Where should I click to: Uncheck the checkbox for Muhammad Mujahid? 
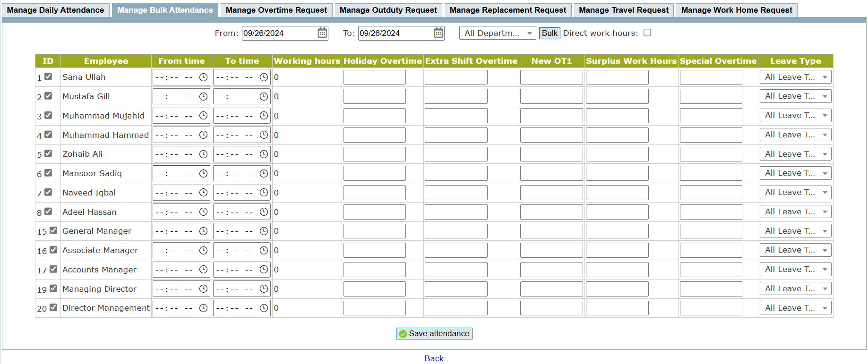[x=48, y=115]
